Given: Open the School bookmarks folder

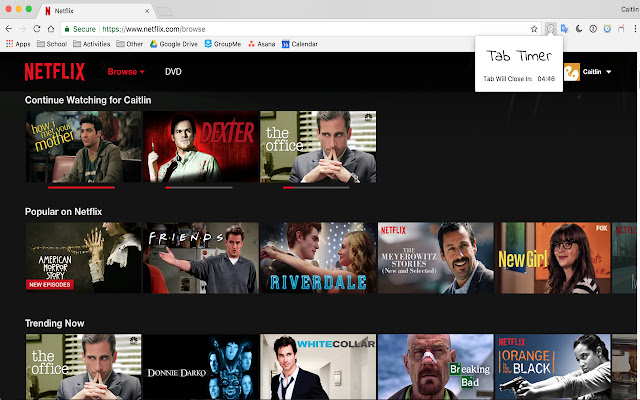Looking at the screenshot, I should (52, 44).
